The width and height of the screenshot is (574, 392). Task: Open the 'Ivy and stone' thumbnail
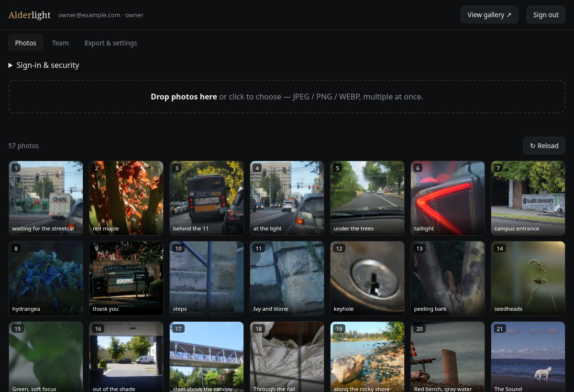tap(287, 278)
